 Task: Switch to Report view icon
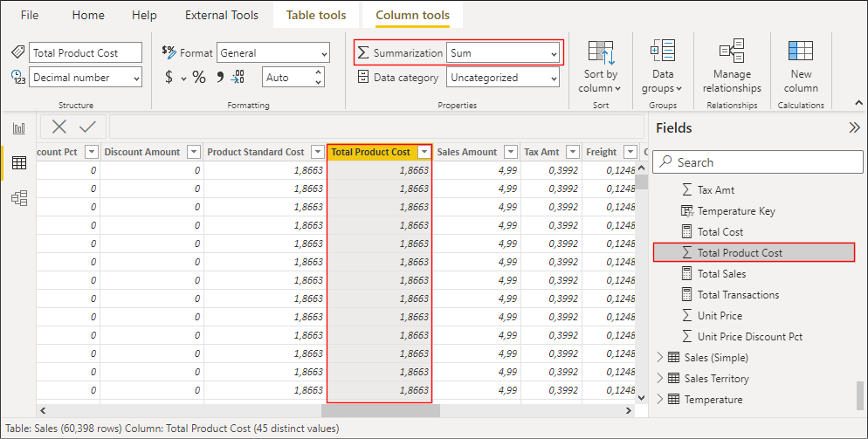(19, 128)
